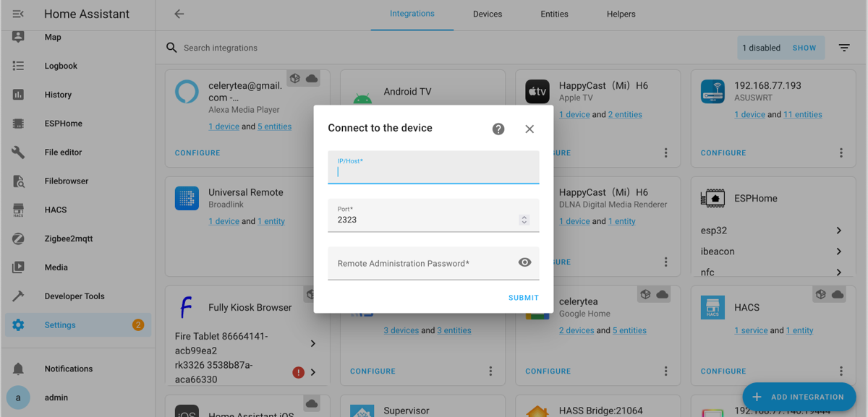868x417 pixels.
Task: Open Developer Tools hammer icon
Action: (18, 296)
